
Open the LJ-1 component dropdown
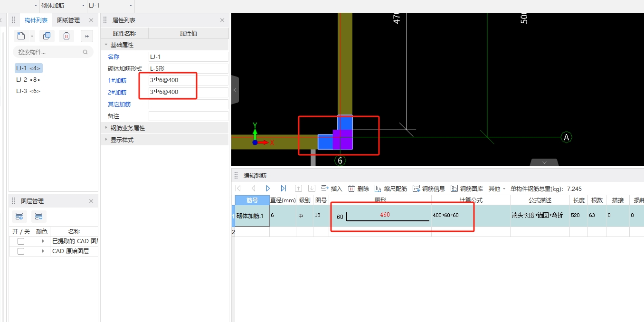(131, 6)
